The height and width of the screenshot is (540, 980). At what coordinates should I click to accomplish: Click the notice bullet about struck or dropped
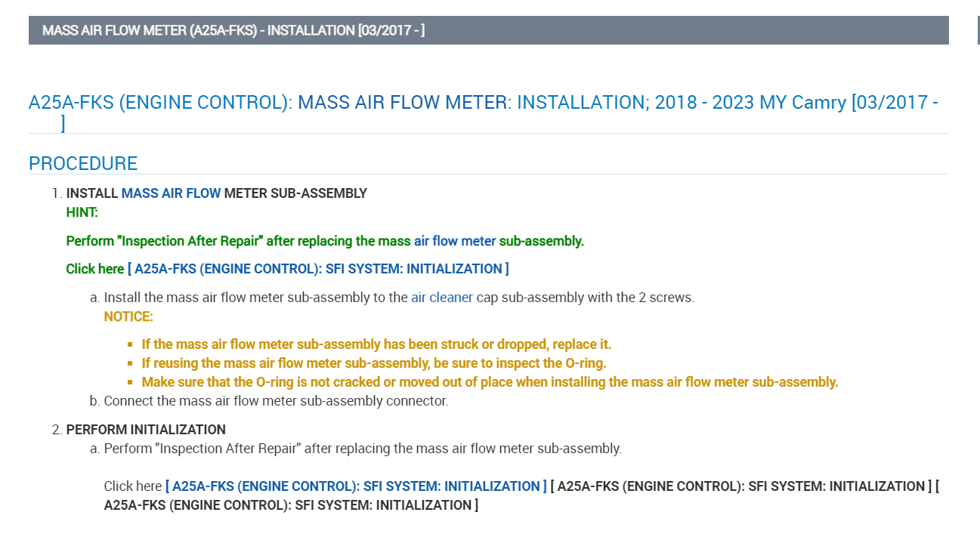(x=376, y=344)
